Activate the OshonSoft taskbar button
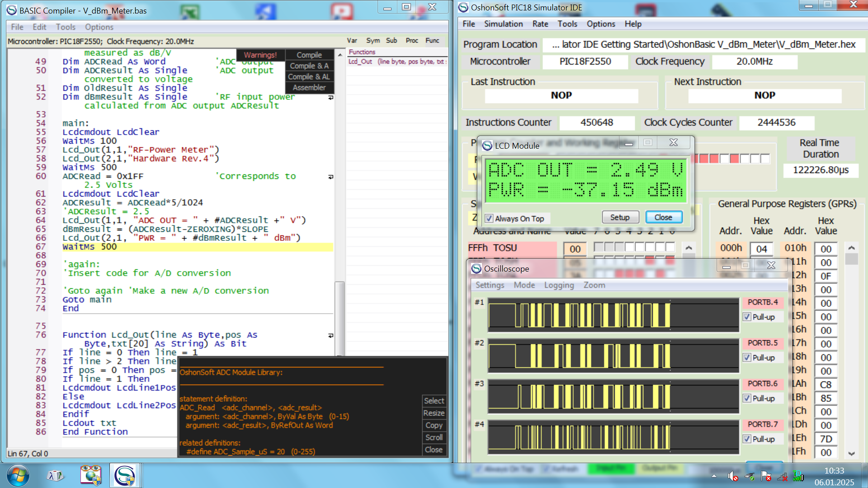This screenshot has width=868, height=488. (x=125, y=476)
